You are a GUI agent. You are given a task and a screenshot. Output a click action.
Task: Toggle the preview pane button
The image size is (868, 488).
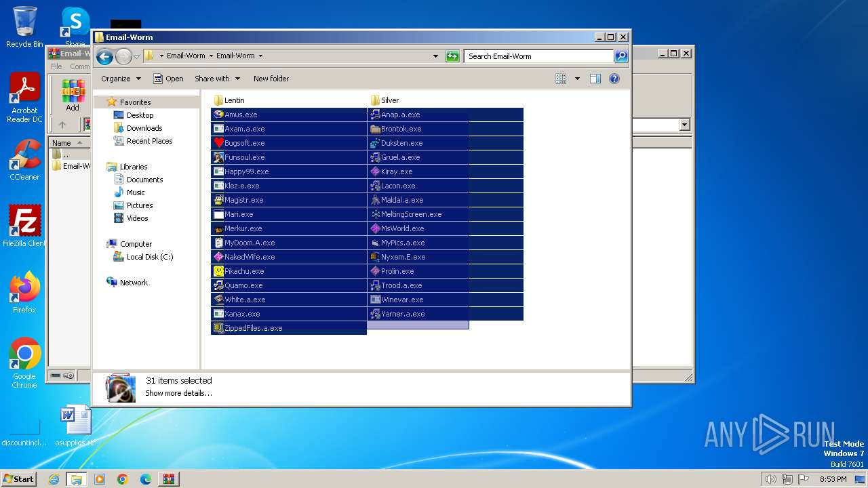[x=595, y=79]
